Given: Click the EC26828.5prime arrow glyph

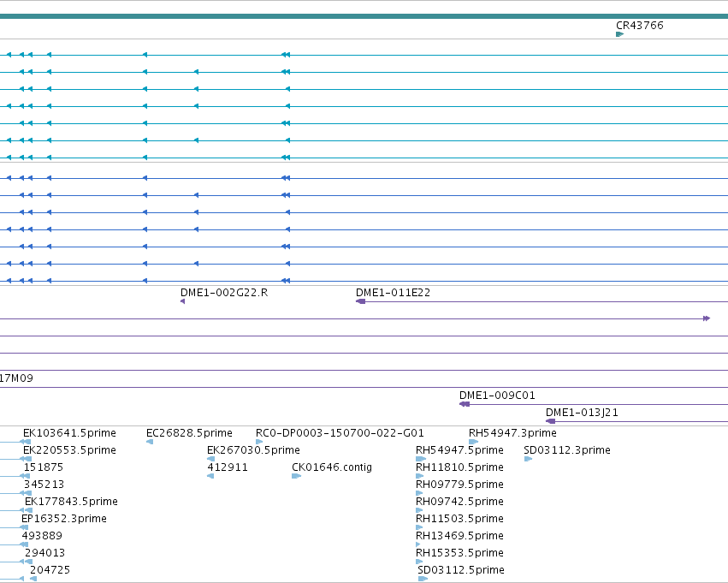Looking at the screenshot, I should pyautogui.click(x=150, y=442).
